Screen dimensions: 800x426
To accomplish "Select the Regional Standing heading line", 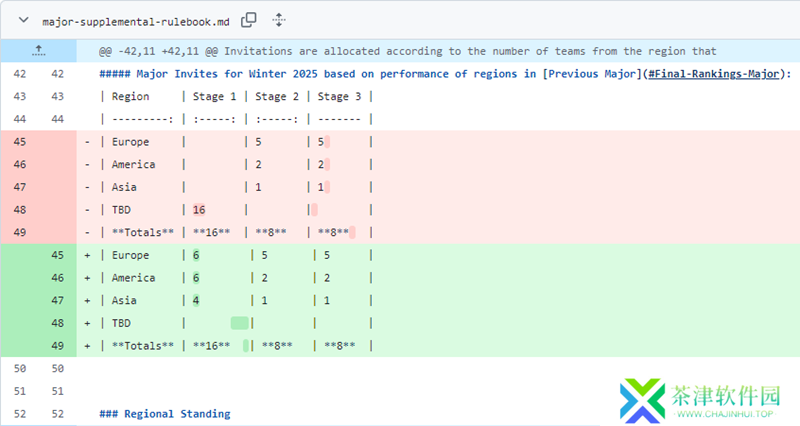I will (x=165, y=414).
